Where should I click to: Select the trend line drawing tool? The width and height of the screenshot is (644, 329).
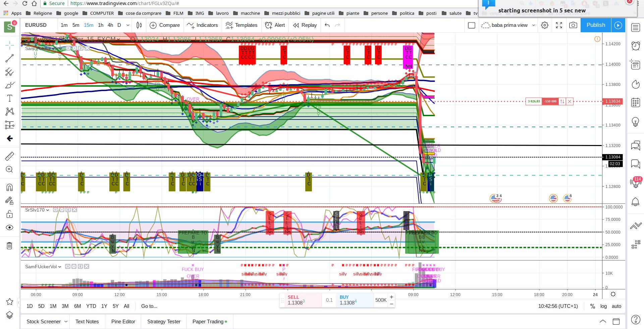tap(10, 58)
